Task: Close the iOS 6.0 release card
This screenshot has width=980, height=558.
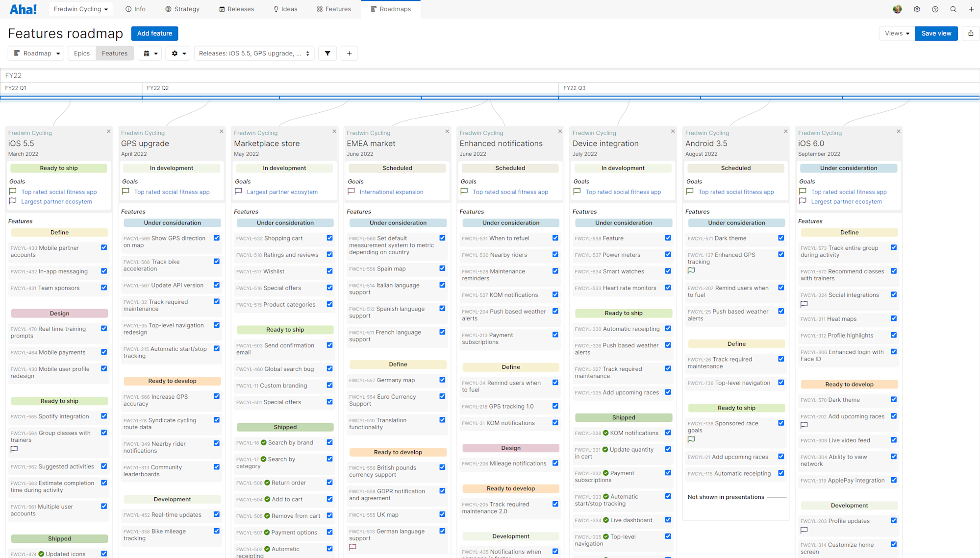Action: (898, 131)
